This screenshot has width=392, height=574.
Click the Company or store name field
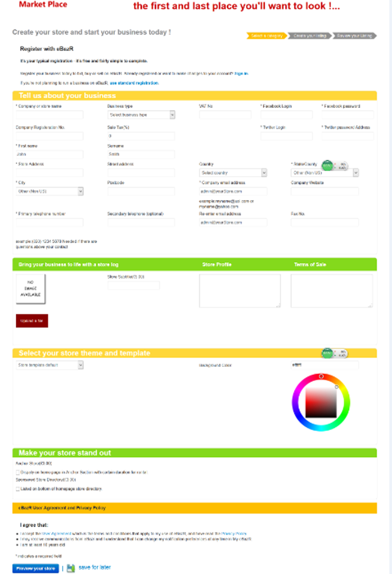[50, 115]
